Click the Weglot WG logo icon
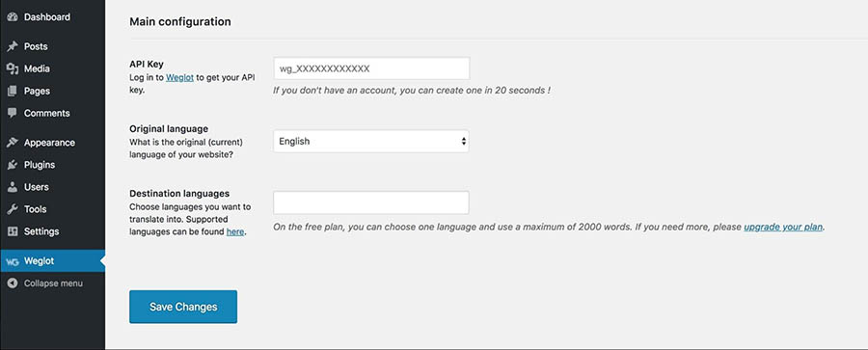Image resolution: width=868 pixels, height=350 pixels. pyautogui.click(x=13, y=261)
